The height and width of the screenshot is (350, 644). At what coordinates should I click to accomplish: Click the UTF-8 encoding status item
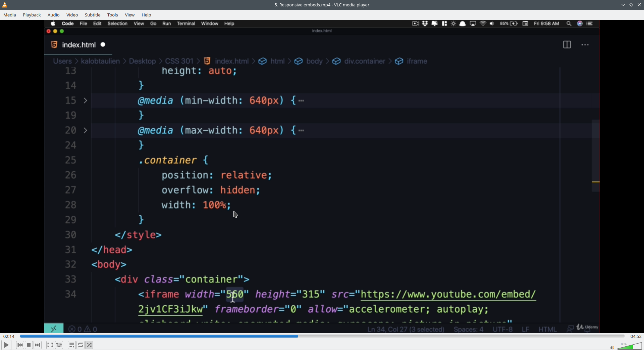(502, 330)
